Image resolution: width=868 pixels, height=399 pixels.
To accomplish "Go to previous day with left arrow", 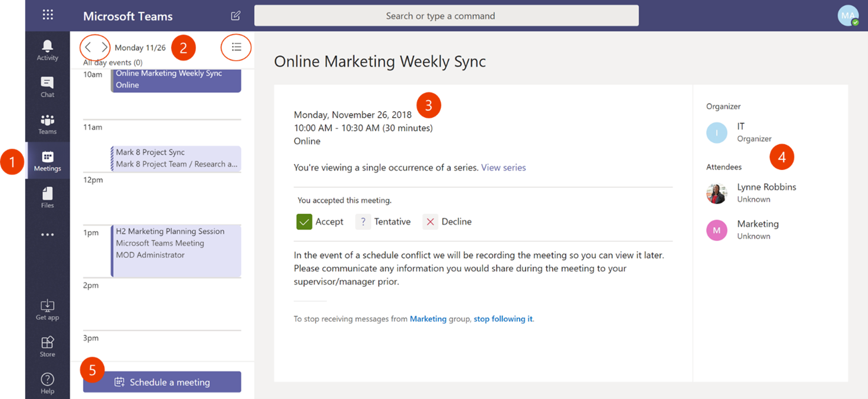I will click(x=88, y=47).
